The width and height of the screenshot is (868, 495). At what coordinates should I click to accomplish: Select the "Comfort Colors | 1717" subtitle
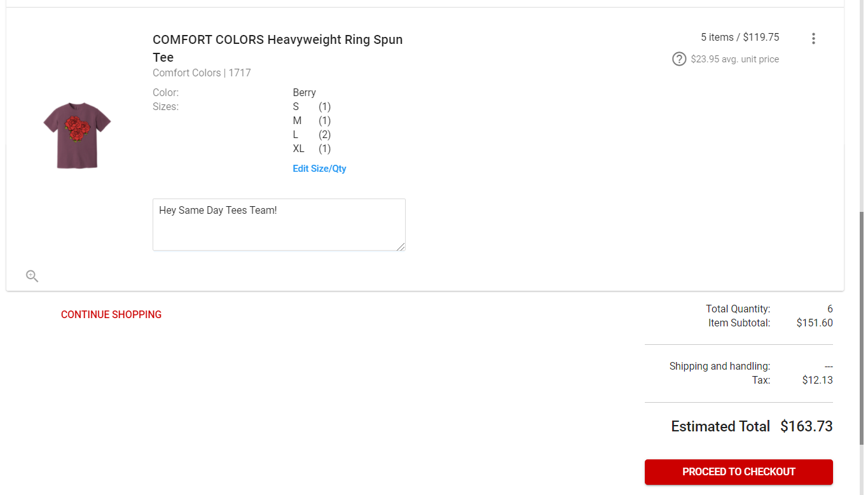pos(202,73)
